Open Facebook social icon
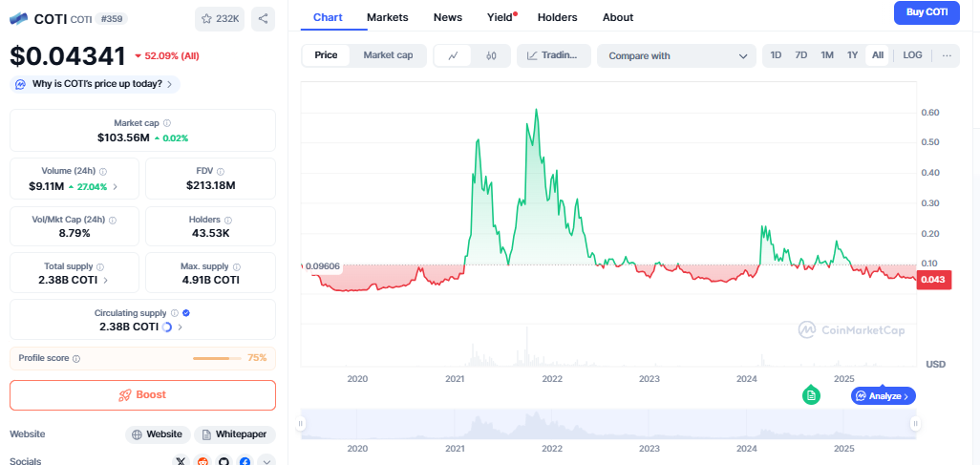The width and height of the screenshot is (980, 465). click(245, 461)
